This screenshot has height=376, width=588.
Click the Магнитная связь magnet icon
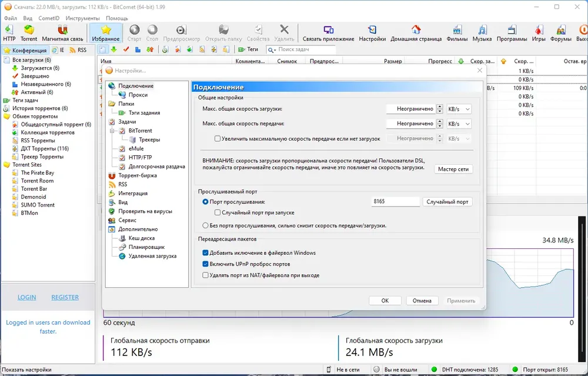(62, 29)
